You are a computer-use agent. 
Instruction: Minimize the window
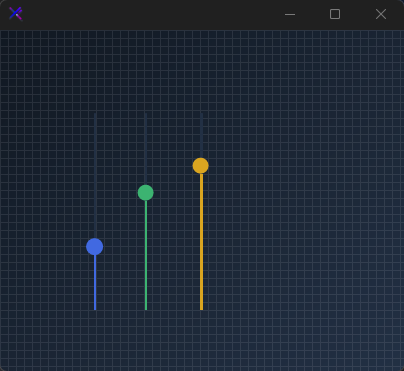290,14
